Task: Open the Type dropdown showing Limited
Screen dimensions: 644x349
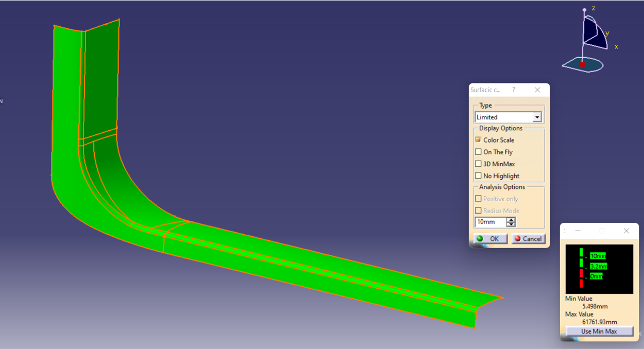Action: click(508, 117)
